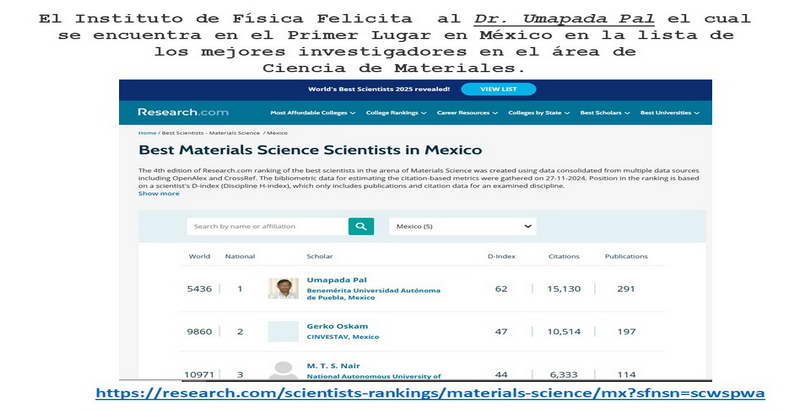Click the D-index column header
The image size is (810, 410).
pyautogui.click(x=501, y=256)
